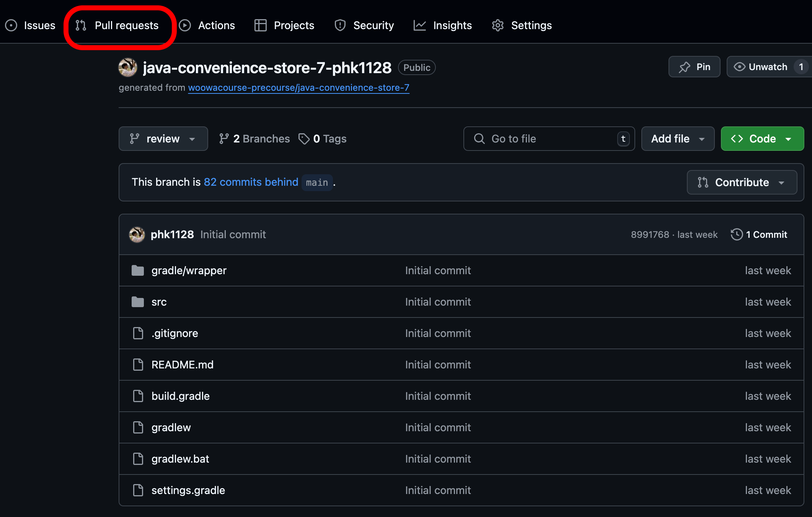Pin this repository
This screenshot has height=517, width=812.
pos(694,67)
